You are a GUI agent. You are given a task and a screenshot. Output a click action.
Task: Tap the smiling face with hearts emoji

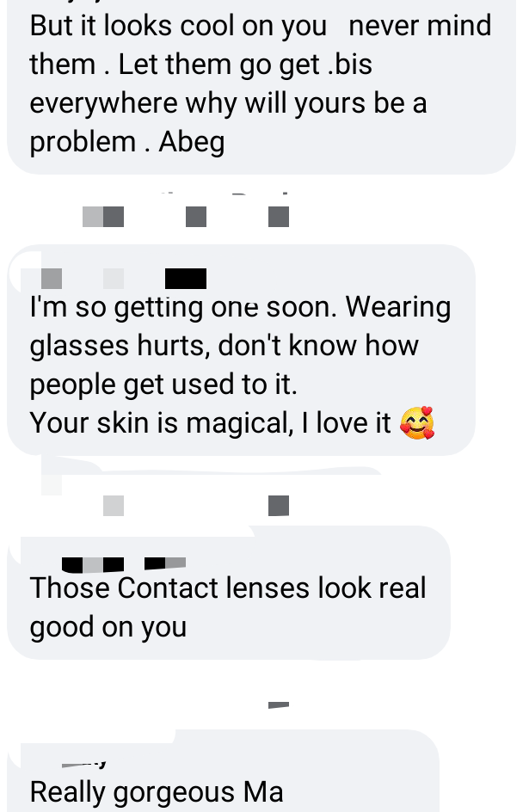(x=417, y=422)
